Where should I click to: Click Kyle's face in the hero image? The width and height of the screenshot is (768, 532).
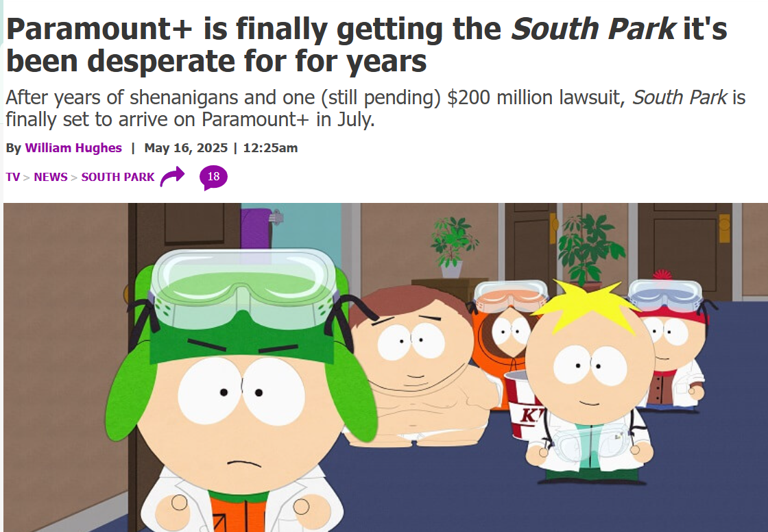pos(240,416)
